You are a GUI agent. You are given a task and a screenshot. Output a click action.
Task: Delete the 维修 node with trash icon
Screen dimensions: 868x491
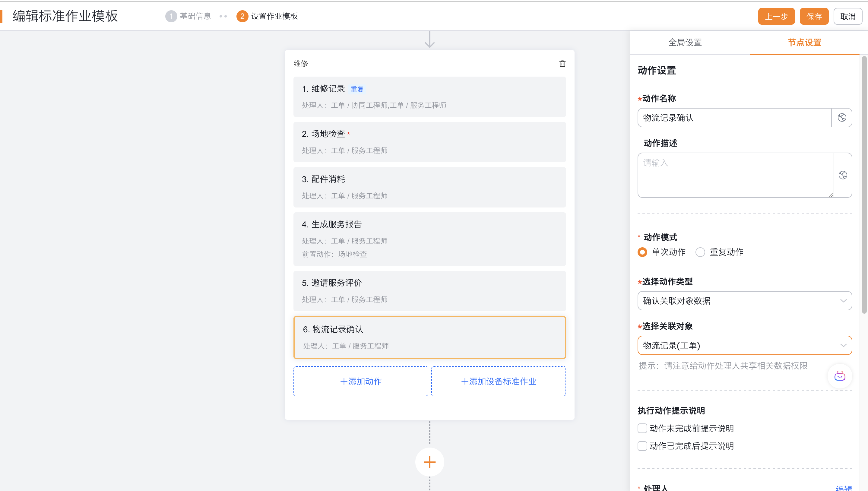(x=562, y=64)
